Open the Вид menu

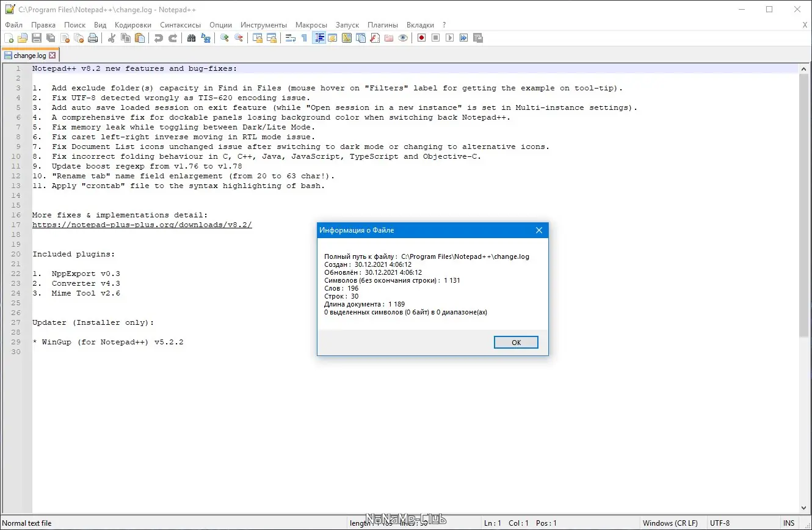[101, 25]
